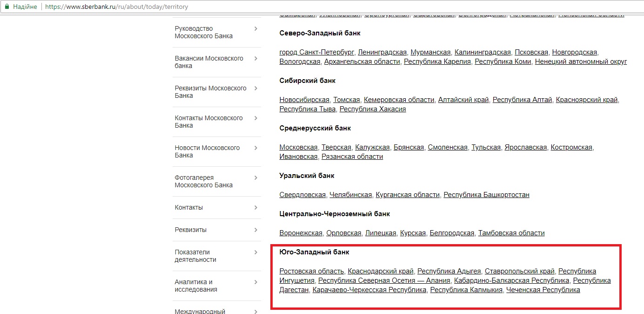The height and width of the screenshot is (314, 644).
Task: Follow the Челябинская link
Action: pyautogui.click(x=351, y=195)
